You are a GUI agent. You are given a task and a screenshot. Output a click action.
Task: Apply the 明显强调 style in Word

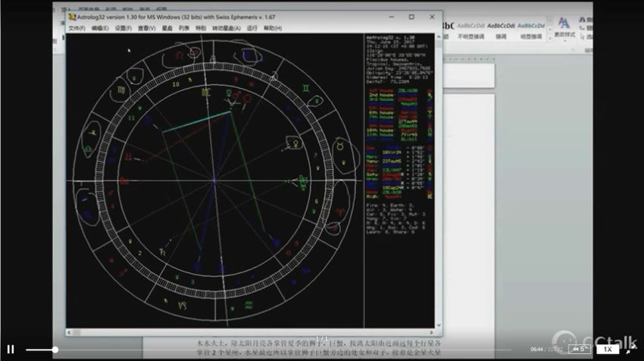[x=531, y=30]
